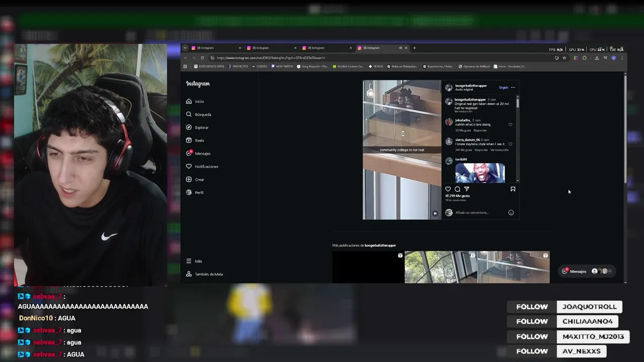Click '341 Me gusta' on sierra's comment

pyautogui.click(x=463, y=150)
